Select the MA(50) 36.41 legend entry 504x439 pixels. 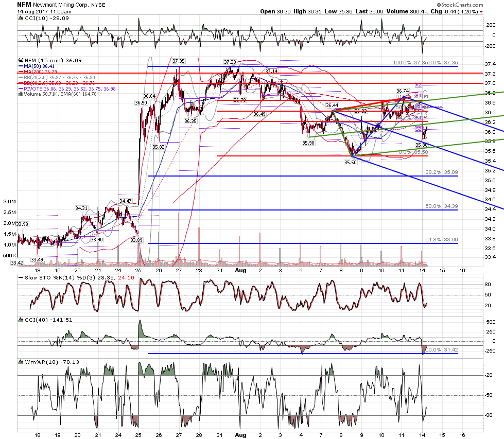tap(37, 66)
